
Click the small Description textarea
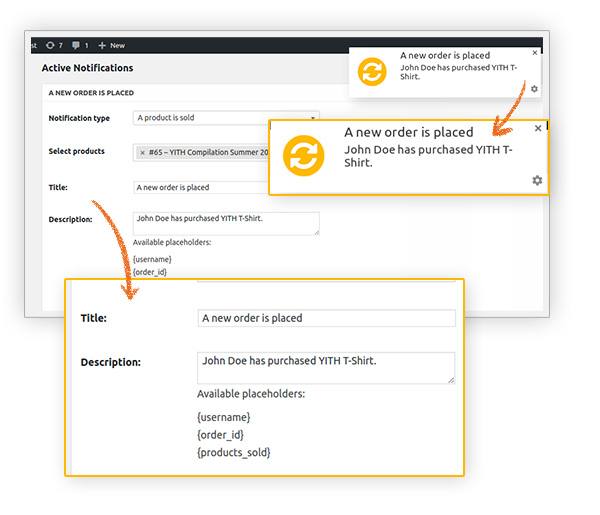click(225, 222)
